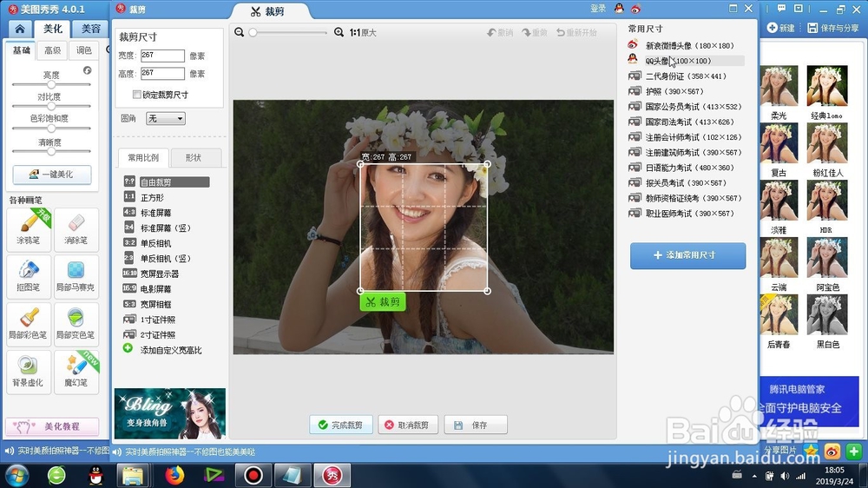This screenshot has width=868, height=488.
Task: Open the file explorer taskbar icon
Action: tap(133, 475)
